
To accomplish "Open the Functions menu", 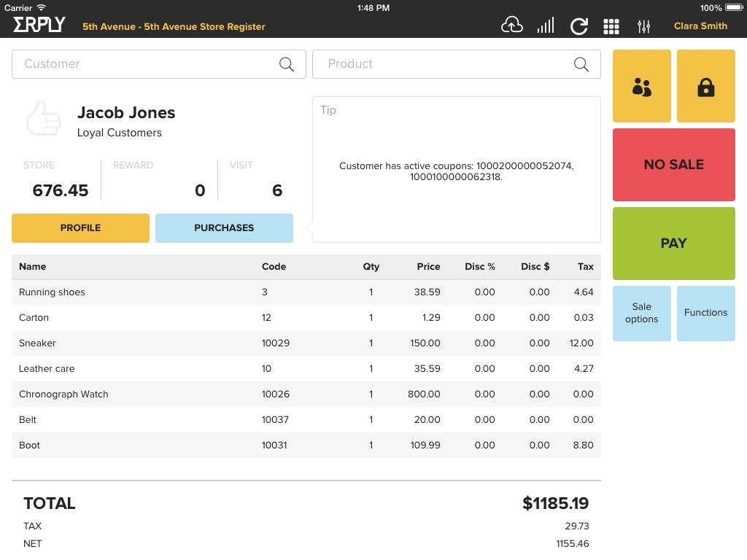I will pyautogui.click(x=705, y=314).
